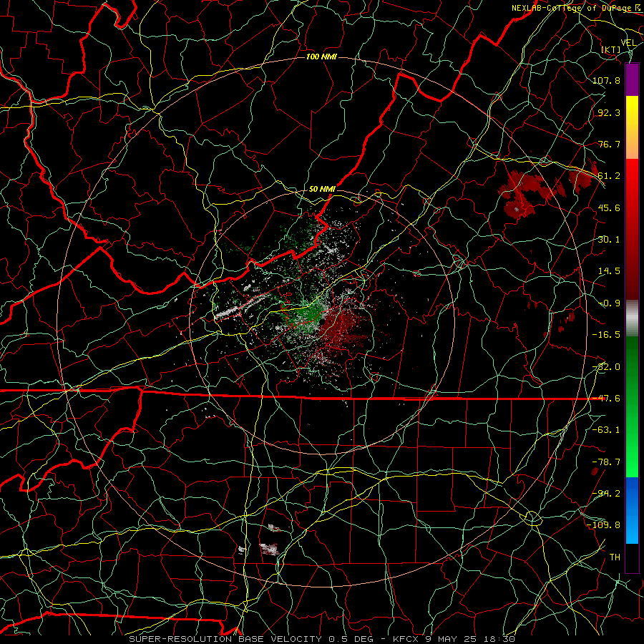Click the 18:30 timestamp in caption

pyautogui.click(x=499, y=639)
